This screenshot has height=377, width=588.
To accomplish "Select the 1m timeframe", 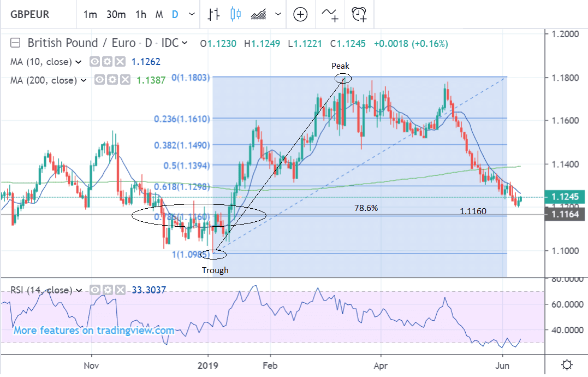I will point(90,15).
